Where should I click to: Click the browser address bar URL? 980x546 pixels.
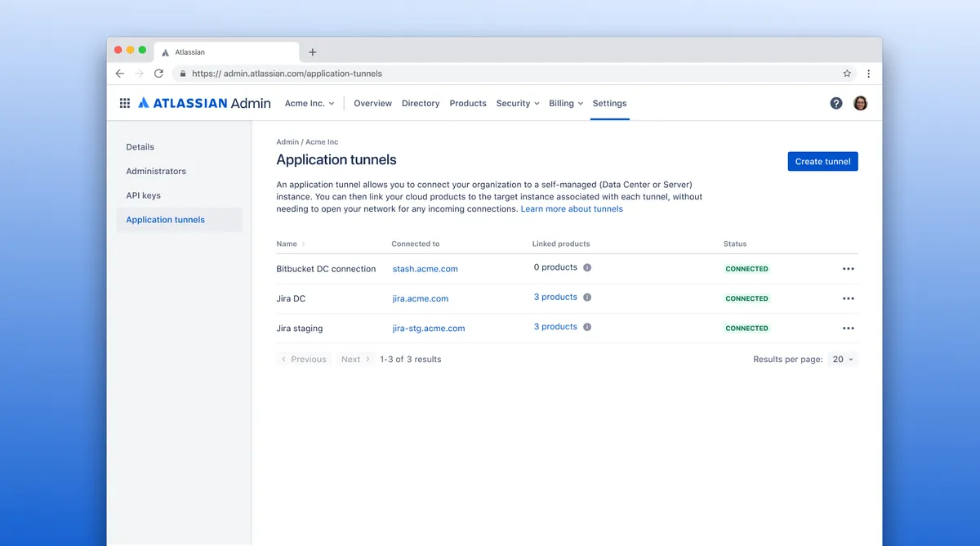pyautogui.click(x=287, y=74)
